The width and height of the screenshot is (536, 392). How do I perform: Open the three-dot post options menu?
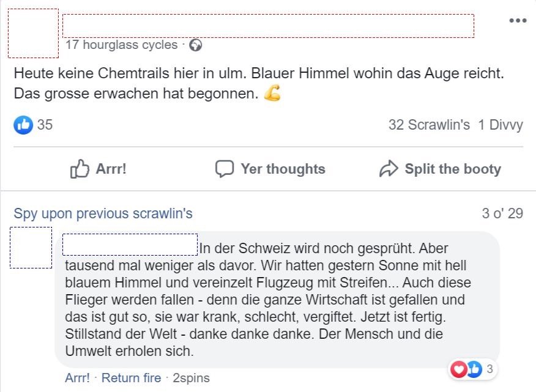(x=517, y=20)
